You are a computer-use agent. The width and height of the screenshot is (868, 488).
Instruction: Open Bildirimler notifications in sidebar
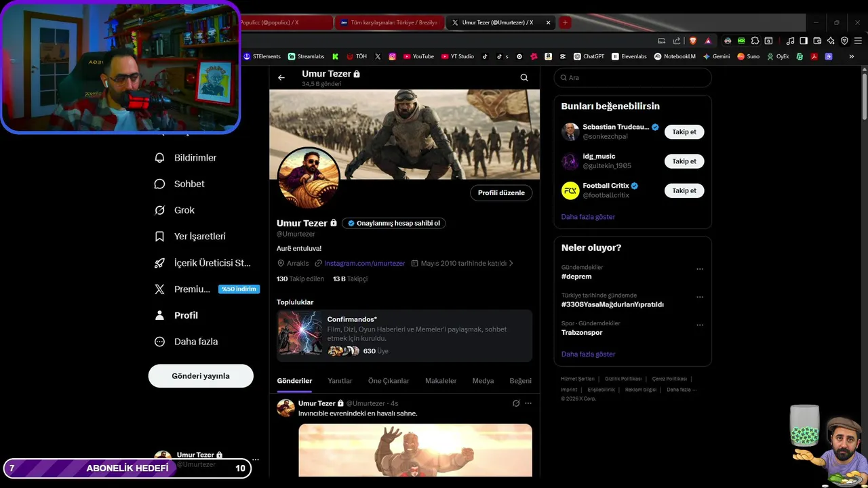[186, 158]
